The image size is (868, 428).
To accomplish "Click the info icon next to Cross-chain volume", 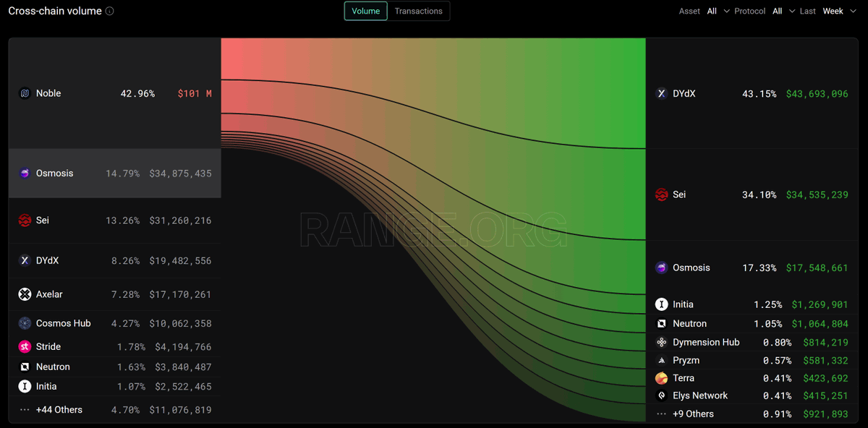I will coord(109,12).
